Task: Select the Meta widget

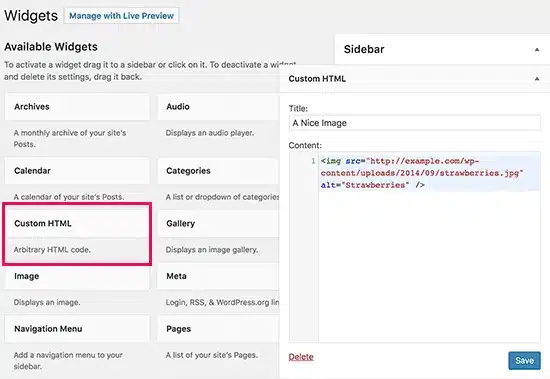Action: 217,276
